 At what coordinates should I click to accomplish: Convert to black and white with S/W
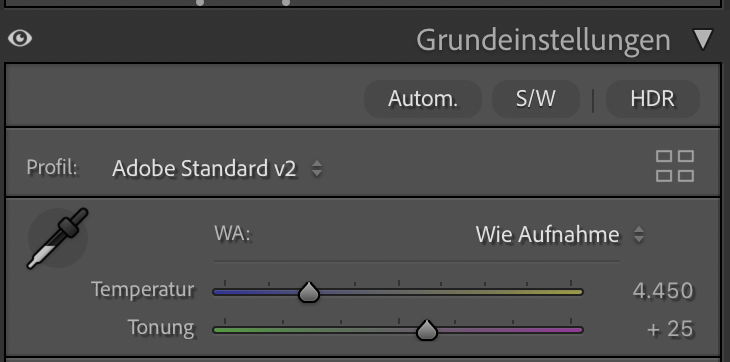536,99
